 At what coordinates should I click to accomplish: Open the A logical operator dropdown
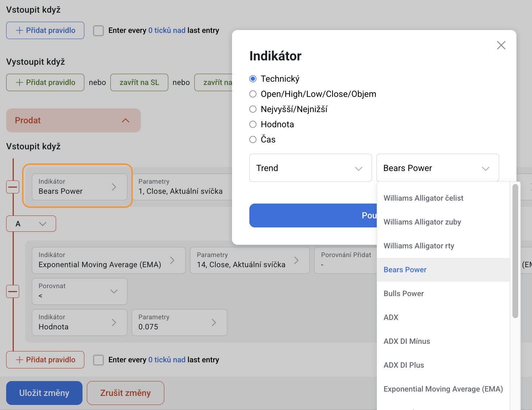pos(31,224)
